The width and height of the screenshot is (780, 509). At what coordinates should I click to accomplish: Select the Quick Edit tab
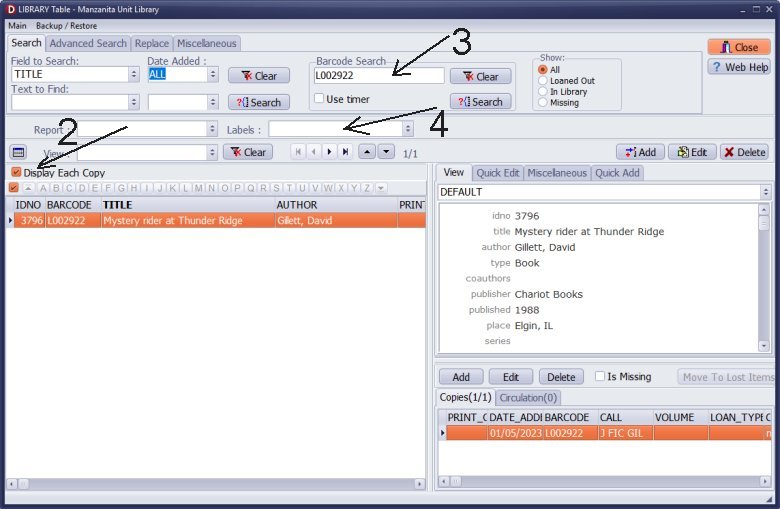(x=497, y=173)
